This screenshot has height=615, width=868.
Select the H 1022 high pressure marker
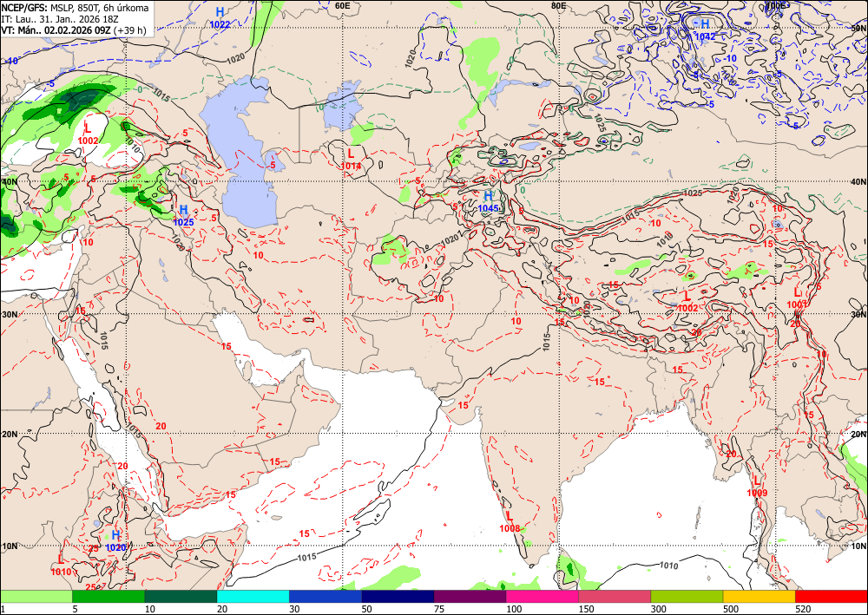tap(220, 17)
